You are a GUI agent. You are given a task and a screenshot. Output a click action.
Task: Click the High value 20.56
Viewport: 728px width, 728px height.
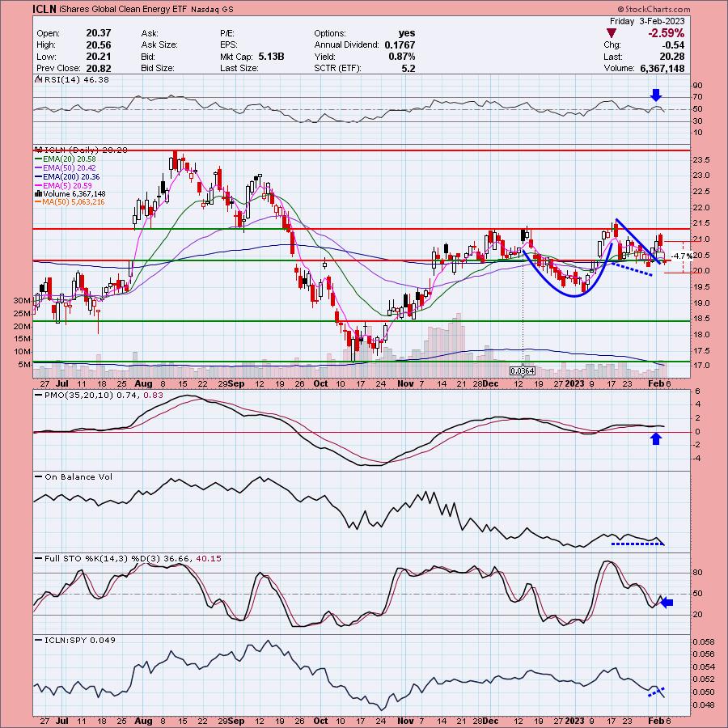[99, 45]
